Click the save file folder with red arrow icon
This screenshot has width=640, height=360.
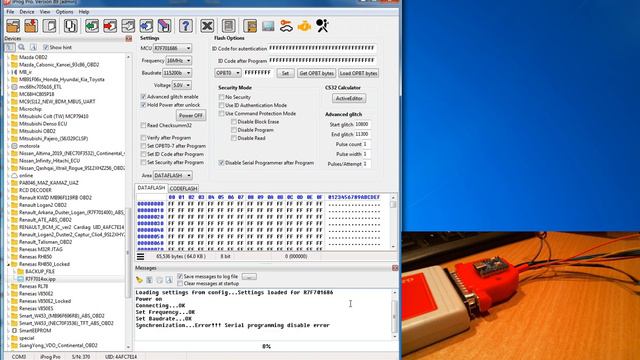coord(31,26)
